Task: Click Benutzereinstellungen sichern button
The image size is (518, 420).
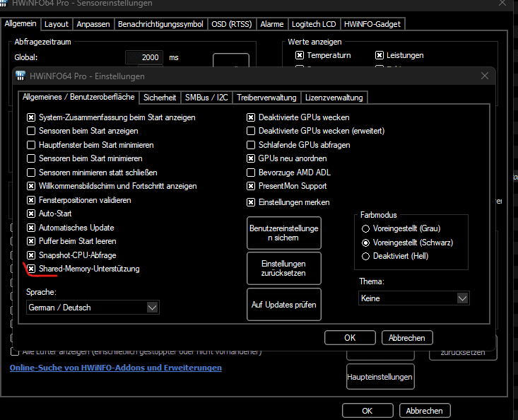Action: click(x=284, y=233)
